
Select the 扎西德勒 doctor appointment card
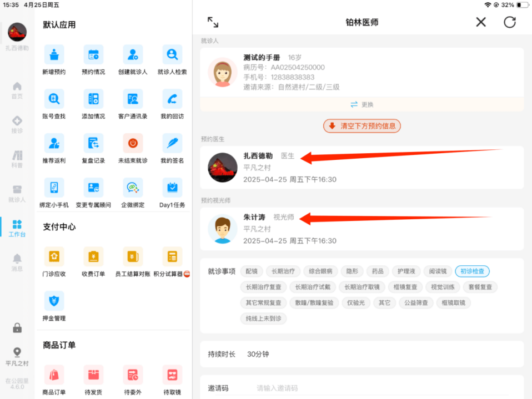click(x=362, y=168)
